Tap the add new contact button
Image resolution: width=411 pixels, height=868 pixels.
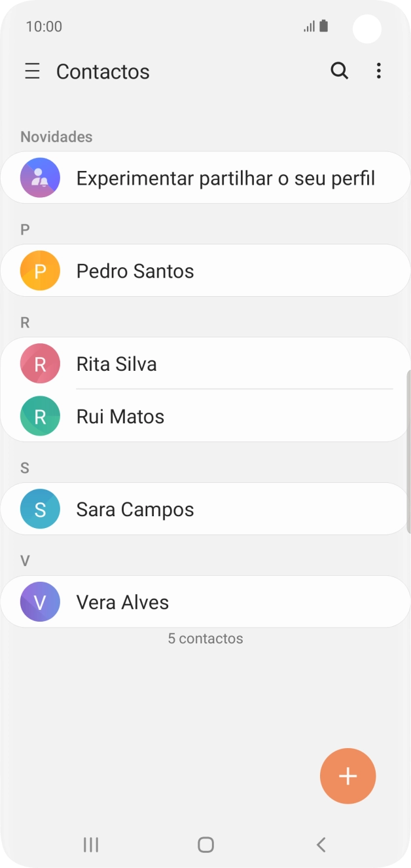coord(348,776)
